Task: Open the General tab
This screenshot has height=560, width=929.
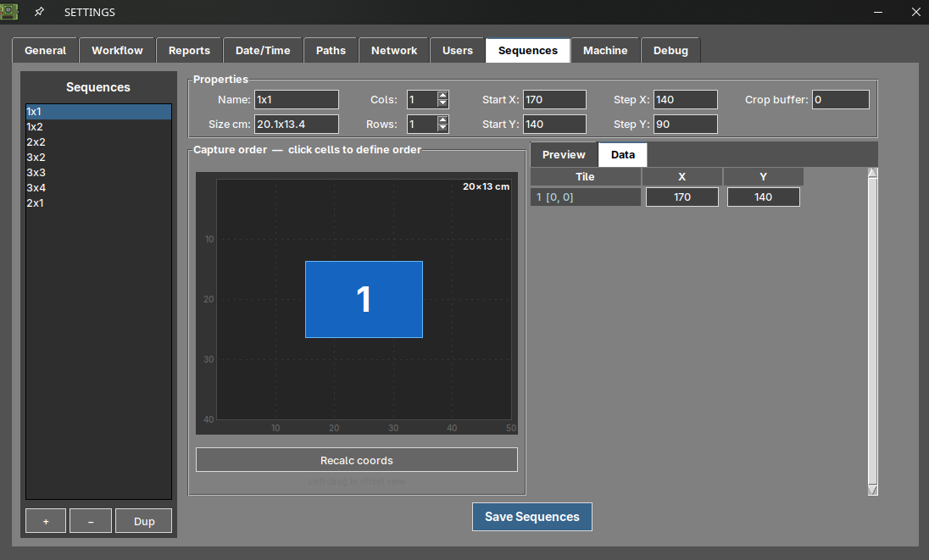Action: click(x=45, y=50)
